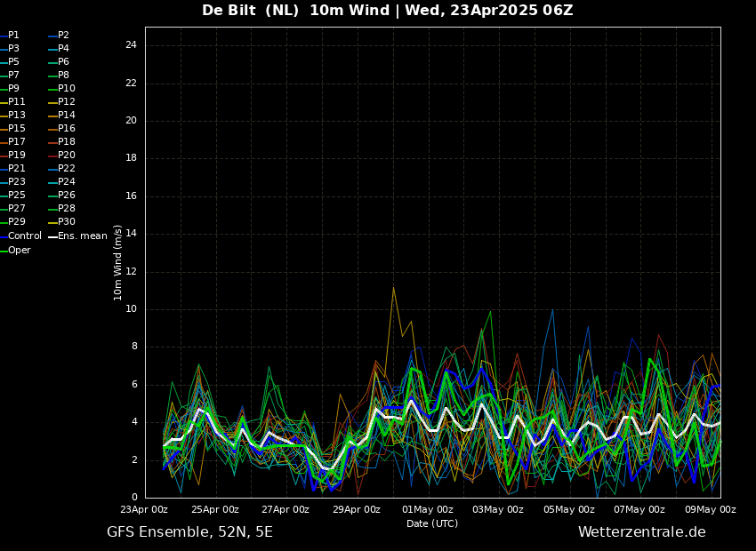
Task: Click the 09May 00z date tick label
Action: pyautogui.click(x=710, y=510)
